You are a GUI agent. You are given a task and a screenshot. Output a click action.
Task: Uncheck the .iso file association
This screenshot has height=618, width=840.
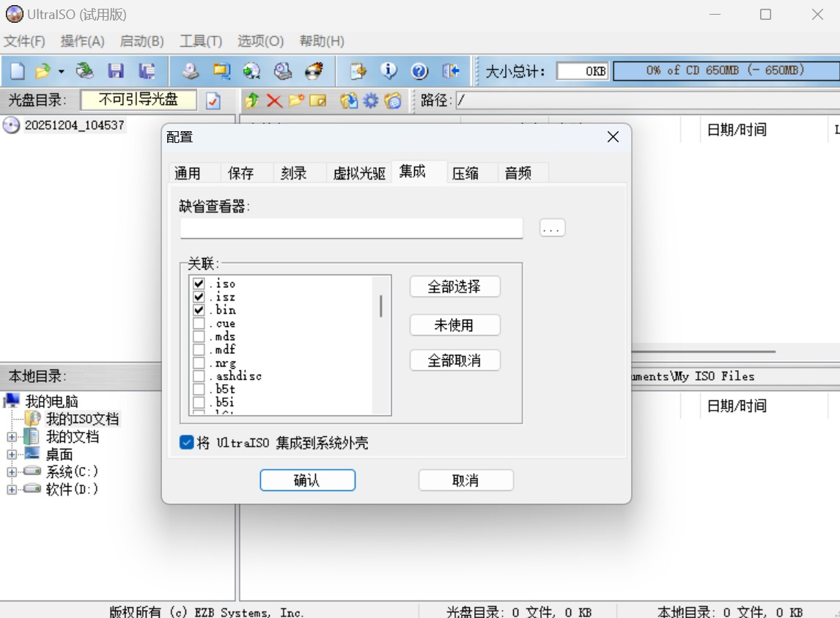click(x=199, y=284)
